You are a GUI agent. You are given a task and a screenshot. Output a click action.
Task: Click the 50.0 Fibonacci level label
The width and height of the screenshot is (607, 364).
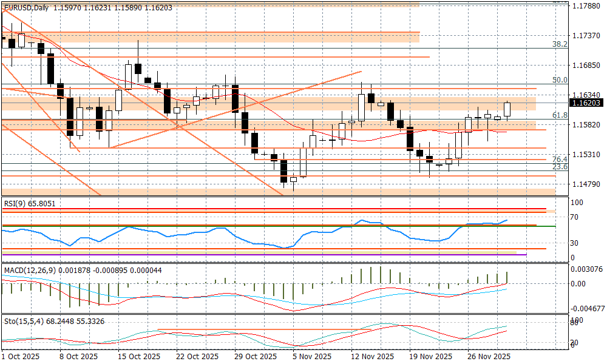(x=559, y=80)
